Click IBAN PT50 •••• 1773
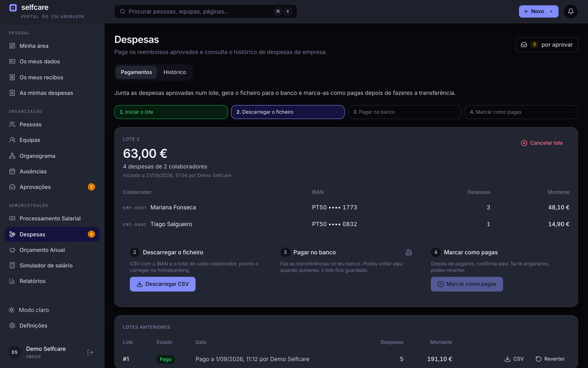 pos(334,207)
